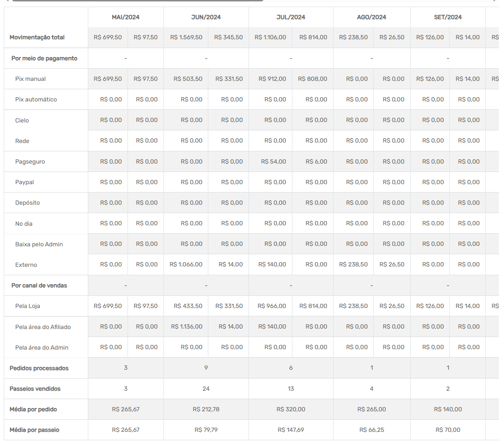Viewport: 504px width, 444px height.
Task: Click the 'Média por passeio' row label
Action: coord(35,430)
